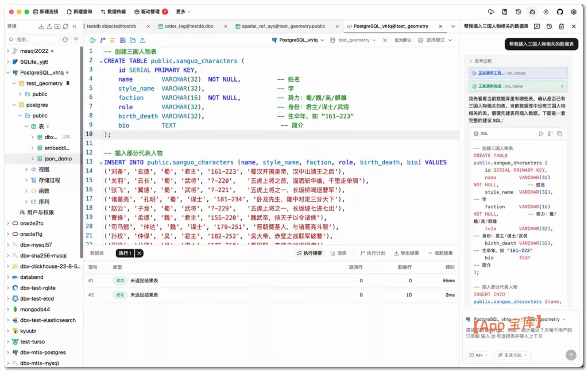Click the purple branch icon in the editor toolbar
Image resolution: width=588 pixels, height=372 pixels.
pos(103,40)
